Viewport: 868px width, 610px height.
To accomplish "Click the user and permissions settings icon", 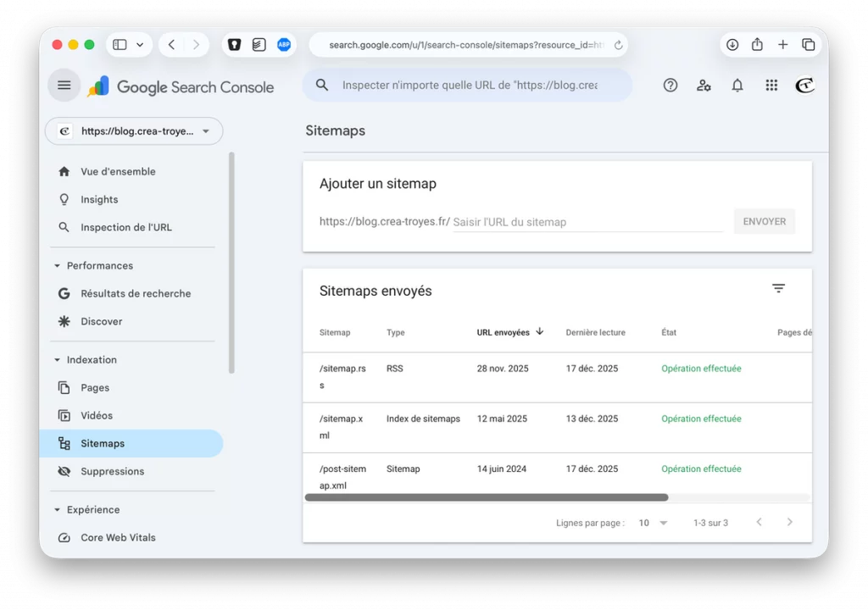I will 704,85.
